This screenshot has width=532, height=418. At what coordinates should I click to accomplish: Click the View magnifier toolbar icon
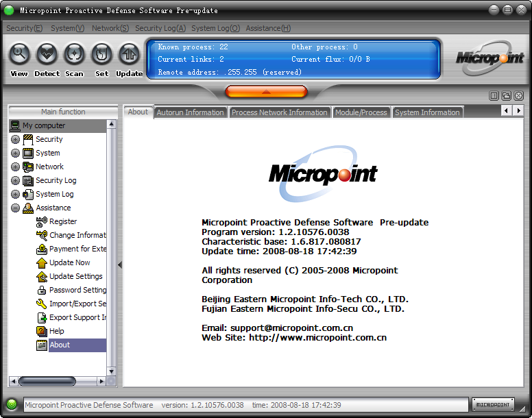coord(19,54)
